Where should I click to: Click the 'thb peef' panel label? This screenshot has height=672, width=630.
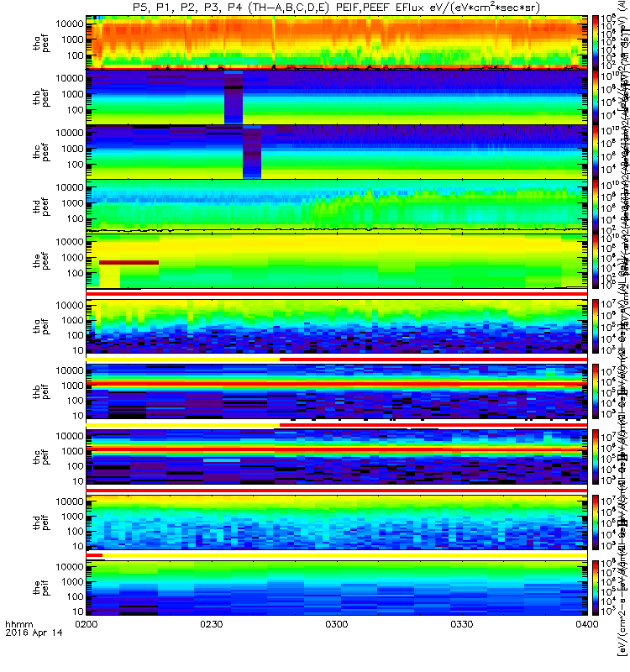pyautogui.click(x=41, y=97)
